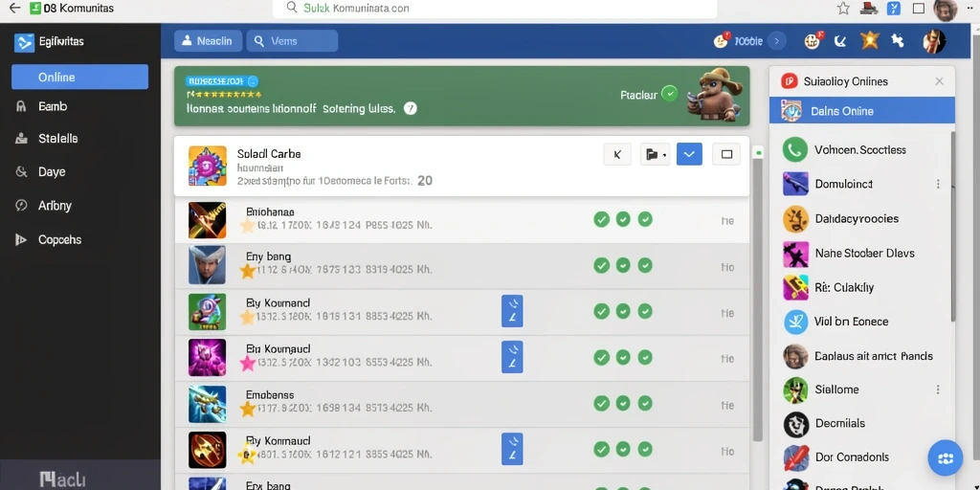Open the Sulek Komuninata search address field
Image resolution: width=980 pixels, height=490 pixels.
pos(495,9)
